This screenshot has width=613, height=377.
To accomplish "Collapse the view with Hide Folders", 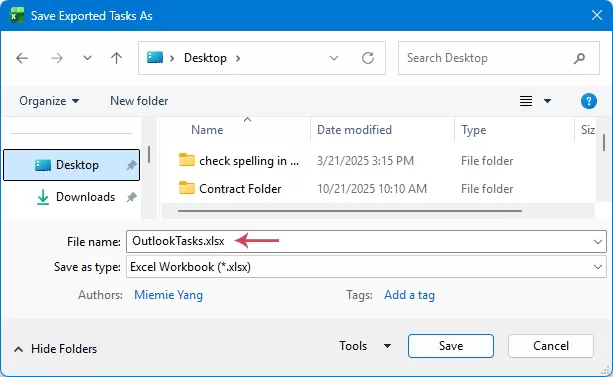I will click(56, 349).
